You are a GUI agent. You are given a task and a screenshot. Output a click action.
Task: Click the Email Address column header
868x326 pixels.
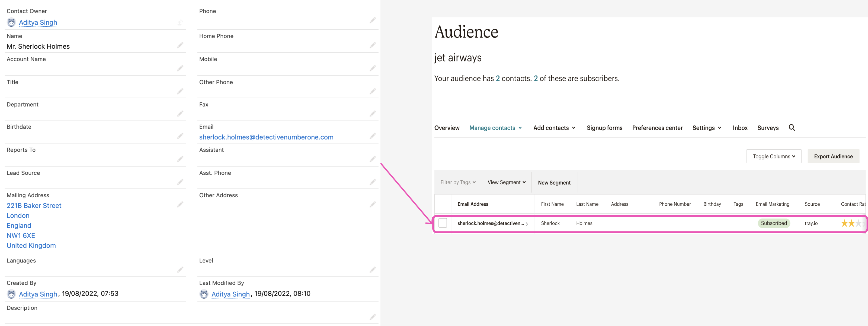pos(472,204)
